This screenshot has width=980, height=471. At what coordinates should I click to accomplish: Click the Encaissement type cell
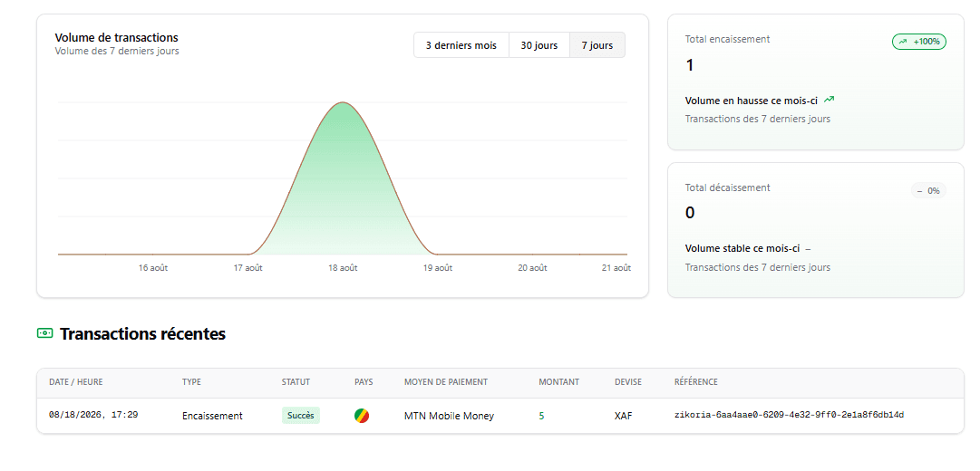[212, 416]
